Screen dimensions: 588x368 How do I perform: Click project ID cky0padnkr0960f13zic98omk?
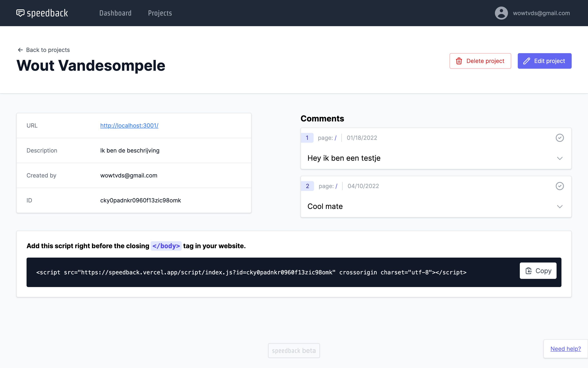point(140,200)
